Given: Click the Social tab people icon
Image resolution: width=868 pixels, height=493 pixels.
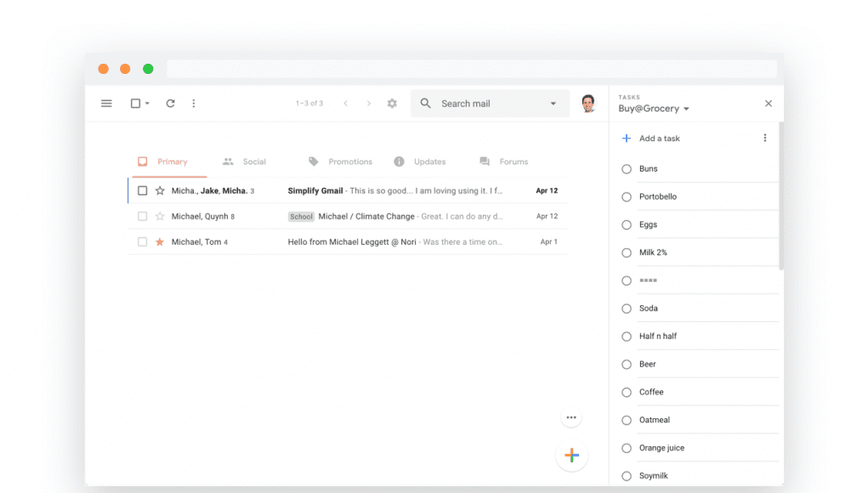Looking at the screenshot, I should pos(228,161).
